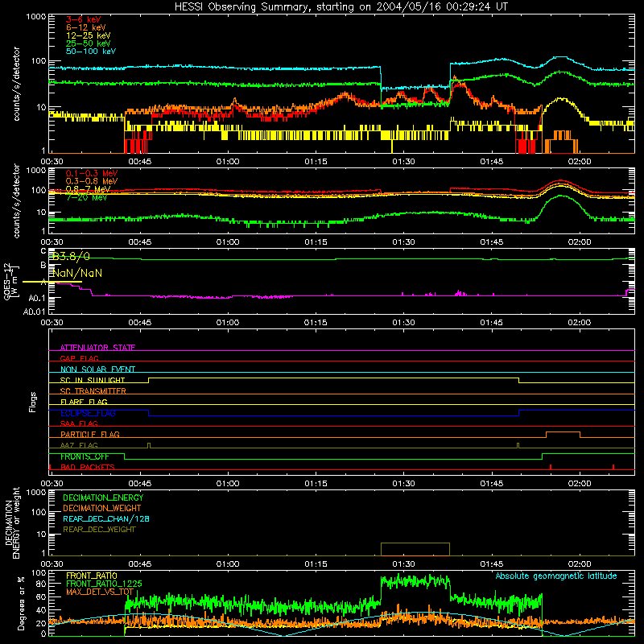Click the 0.3-0.8 MeV legend label

[x=92, y=181]
